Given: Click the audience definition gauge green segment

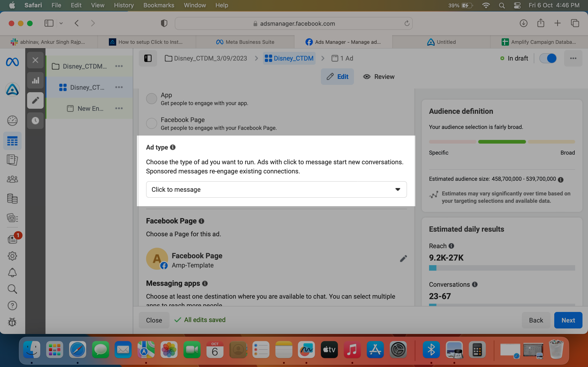Looking at the screenshot, I should tap(502, 142).
